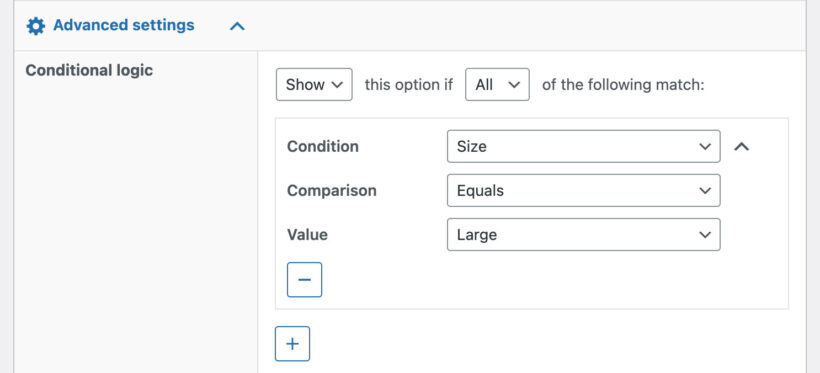Collapse the Advanced settings section chevron

click(237, 26)
